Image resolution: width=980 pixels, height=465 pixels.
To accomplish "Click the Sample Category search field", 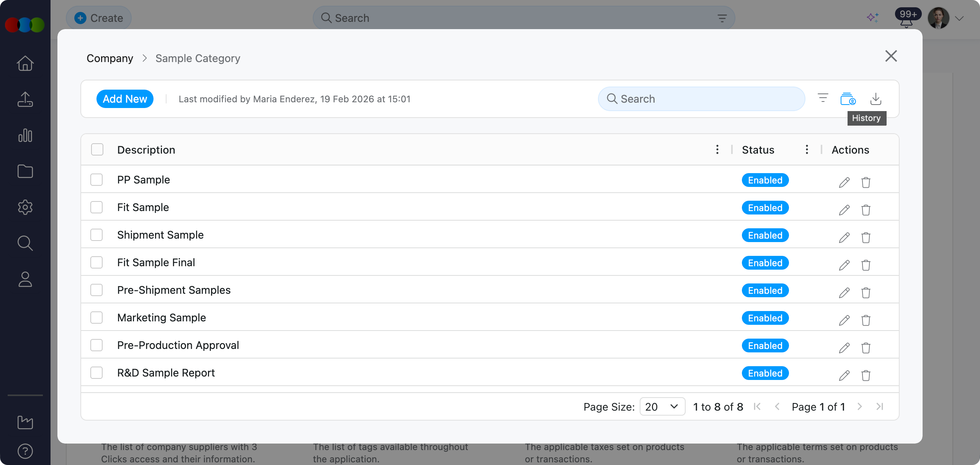I will (701, 99).
